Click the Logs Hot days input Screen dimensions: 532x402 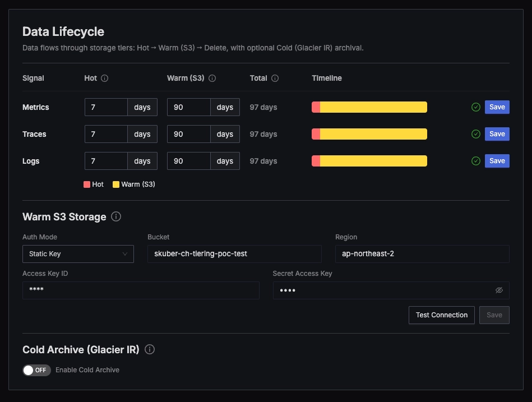coord(106,161)
